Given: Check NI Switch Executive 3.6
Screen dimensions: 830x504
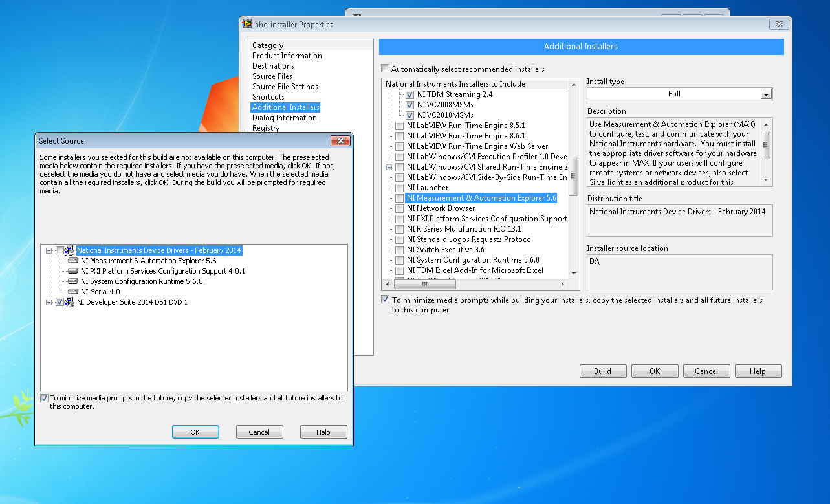Looking at the screenshot, I should tap(400, 250).
